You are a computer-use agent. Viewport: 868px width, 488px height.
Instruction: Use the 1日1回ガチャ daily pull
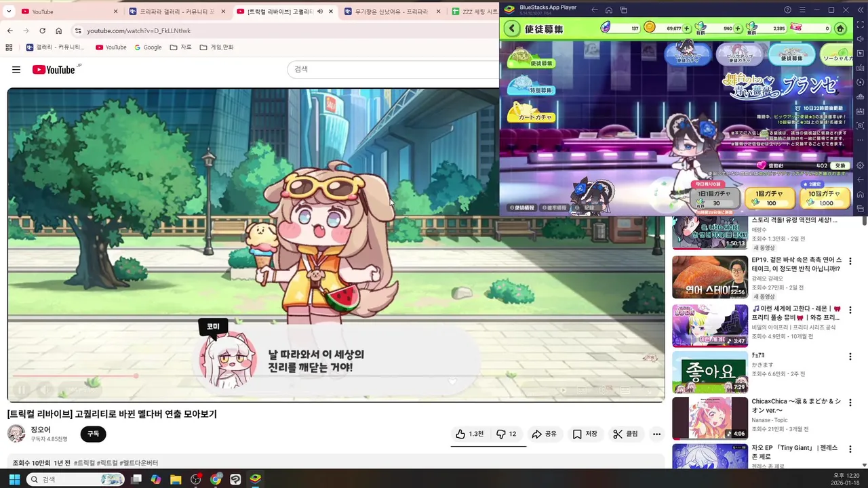point(715,198)
